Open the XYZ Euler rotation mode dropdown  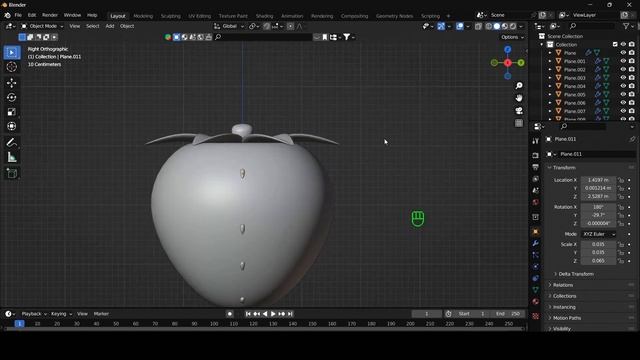[x=599, y=234]
